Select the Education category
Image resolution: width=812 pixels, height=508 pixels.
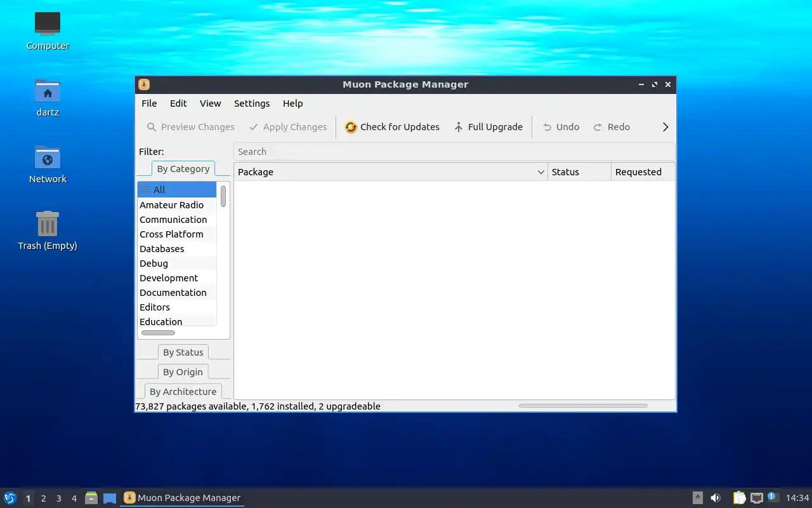click(x=177, y=321)
